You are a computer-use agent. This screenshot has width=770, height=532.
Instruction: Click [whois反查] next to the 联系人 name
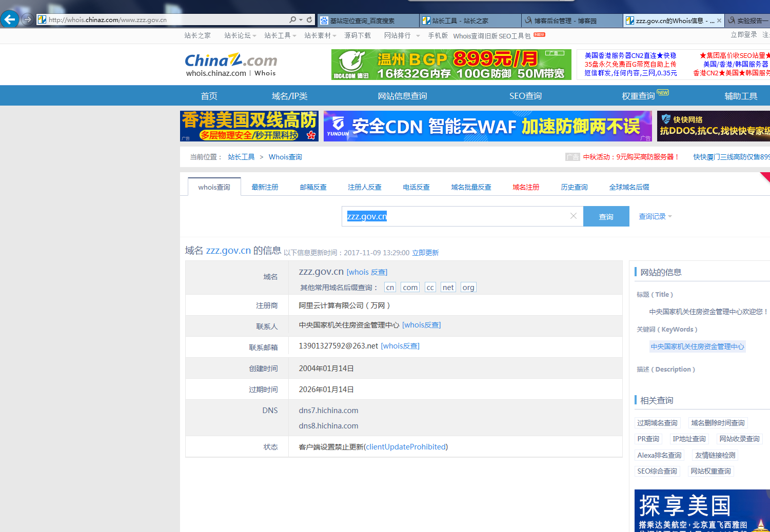click(x=422, y=325)
